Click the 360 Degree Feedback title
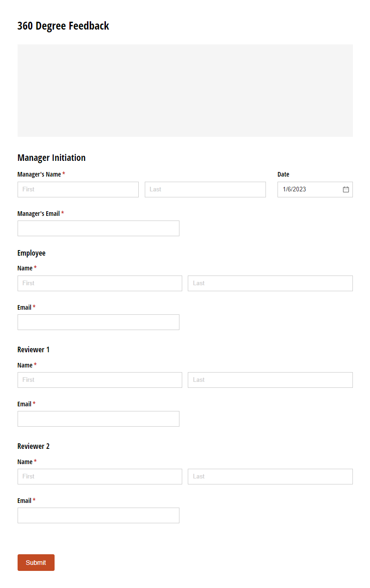370x588 pixels. click(63, 26)
